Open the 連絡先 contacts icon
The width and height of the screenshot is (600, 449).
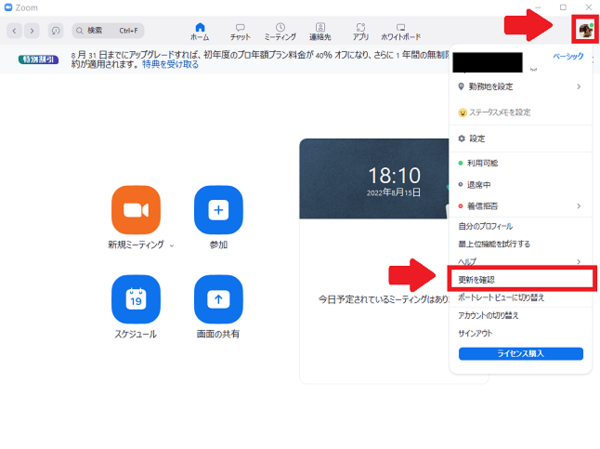[320, 30]
